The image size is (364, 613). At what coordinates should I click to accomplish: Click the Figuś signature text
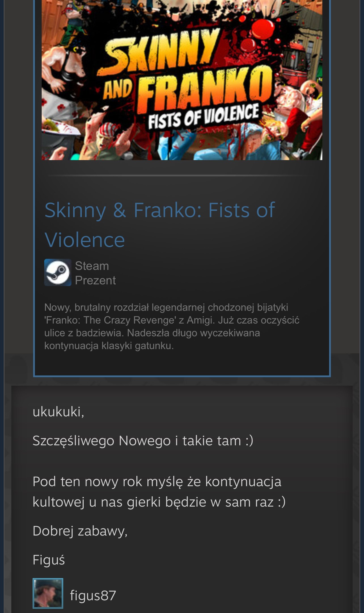(49, 560)
